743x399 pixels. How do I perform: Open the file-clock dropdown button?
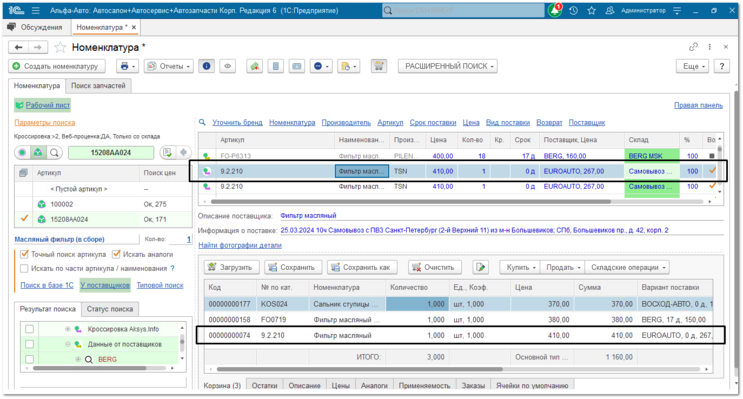[349, 66]
